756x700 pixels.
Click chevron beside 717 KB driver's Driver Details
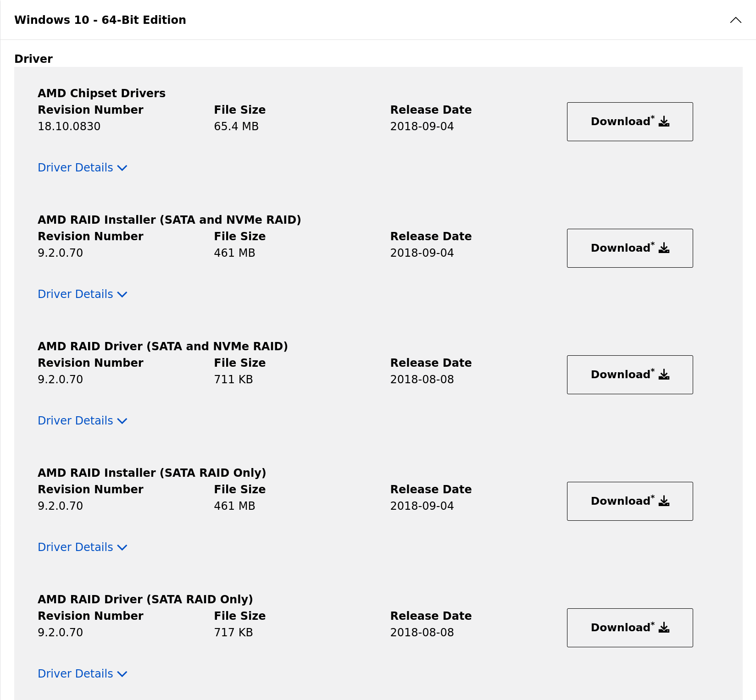pos(122,674)
